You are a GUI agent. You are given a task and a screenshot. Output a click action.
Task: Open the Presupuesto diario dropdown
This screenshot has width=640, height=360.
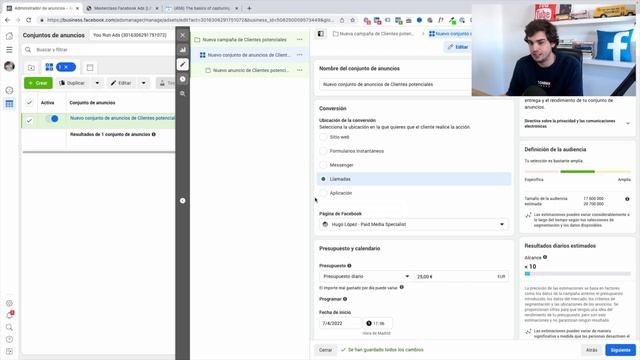pyautogui.click(x=366, y=276)
